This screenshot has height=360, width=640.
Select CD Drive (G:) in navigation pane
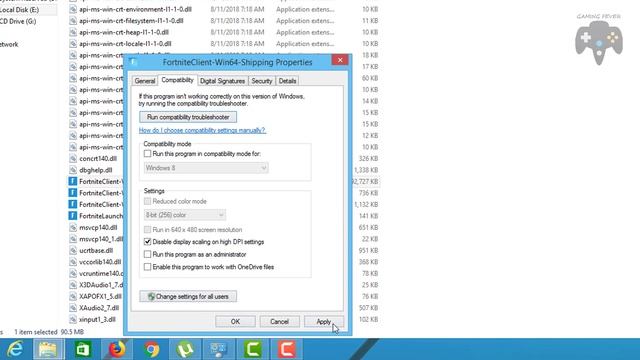click(18, 21)
